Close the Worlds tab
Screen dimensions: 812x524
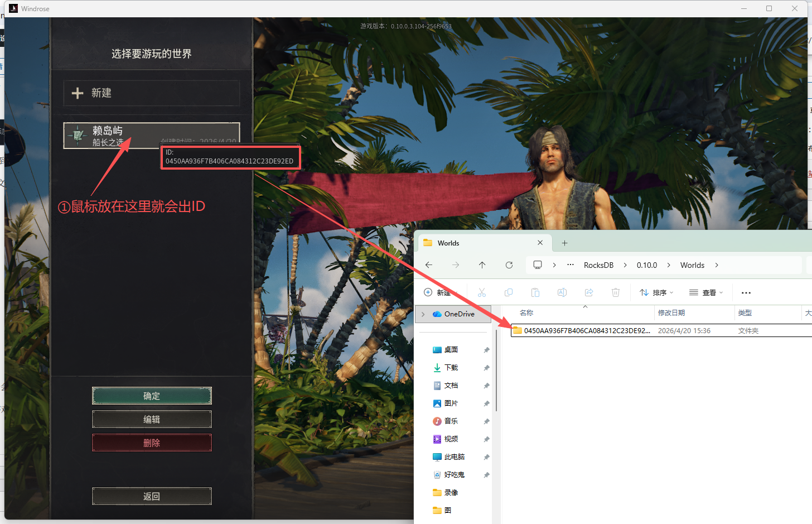click(x=540, y=243)
